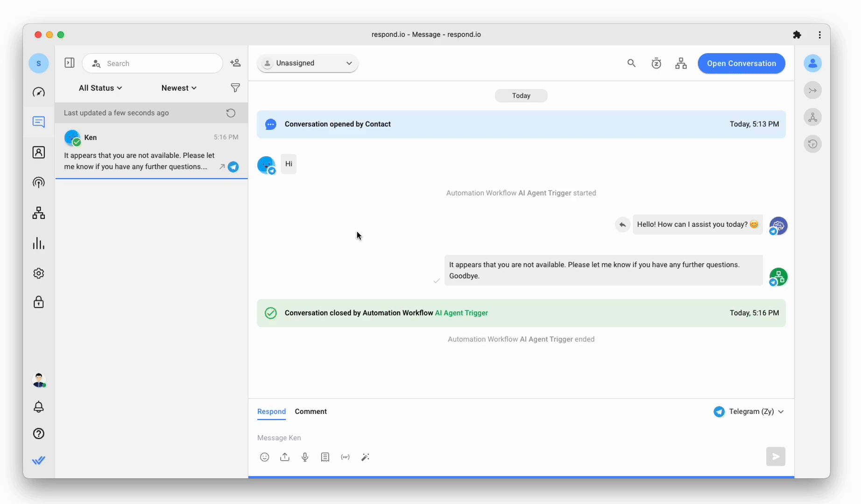
Task: Open the file upload icon in composer
Action: click(x=285, y=457)
